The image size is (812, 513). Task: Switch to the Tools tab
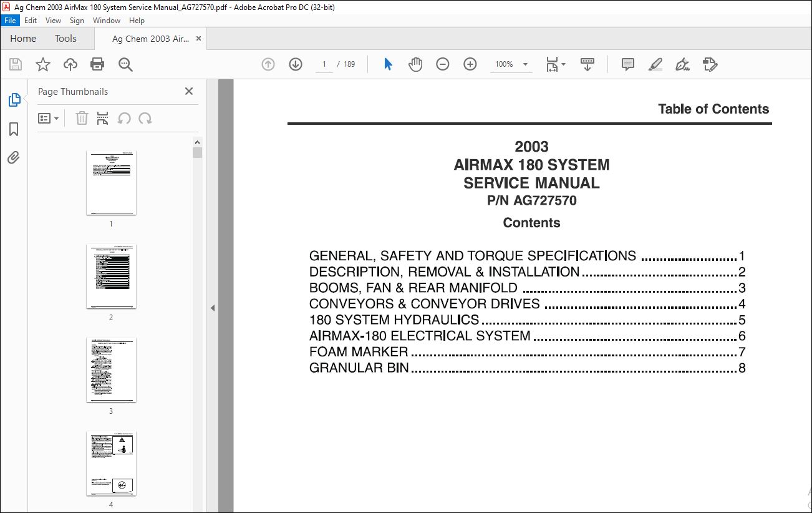(65, 39)
